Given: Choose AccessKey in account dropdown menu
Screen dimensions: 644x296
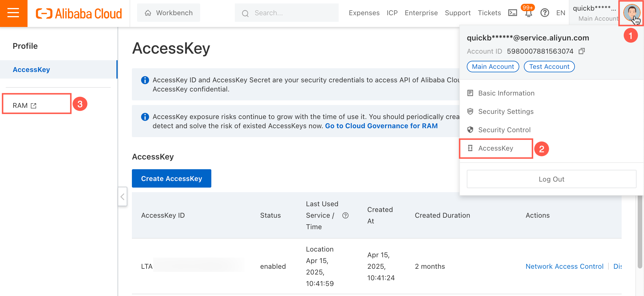Looking at the screenshot, I should (x=496, y=148).
